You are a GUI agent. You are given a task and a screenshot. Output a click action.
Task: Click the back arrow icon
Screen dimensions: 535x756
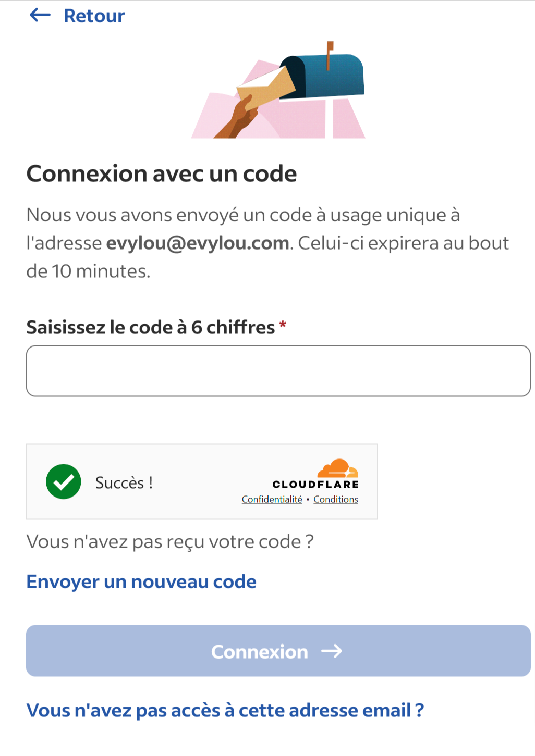click(x=40, y=15)
